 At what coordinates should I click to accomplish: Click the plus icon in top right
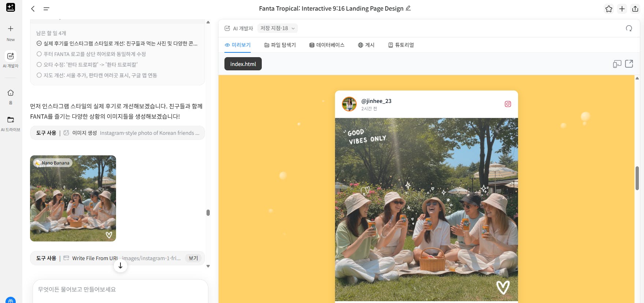[x=622, y=9]
